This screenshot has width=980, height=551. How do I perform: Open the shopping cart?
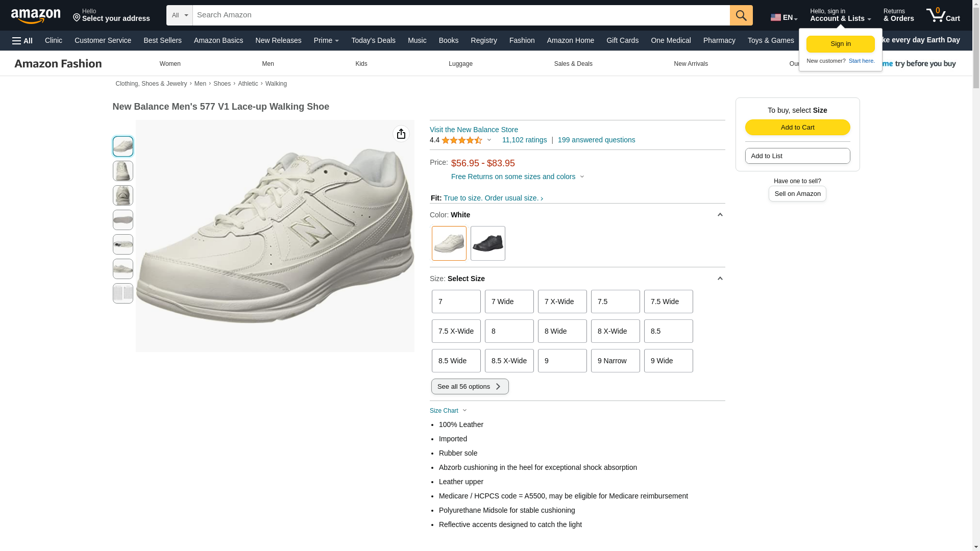click(943, 15)
